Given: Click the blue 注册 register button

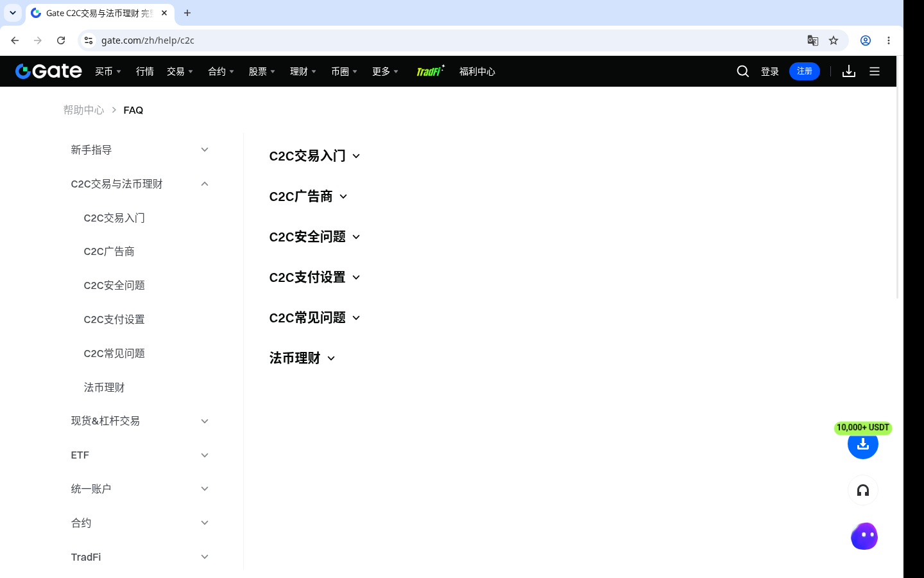Looking at the screenshot, I should point(805,71).
